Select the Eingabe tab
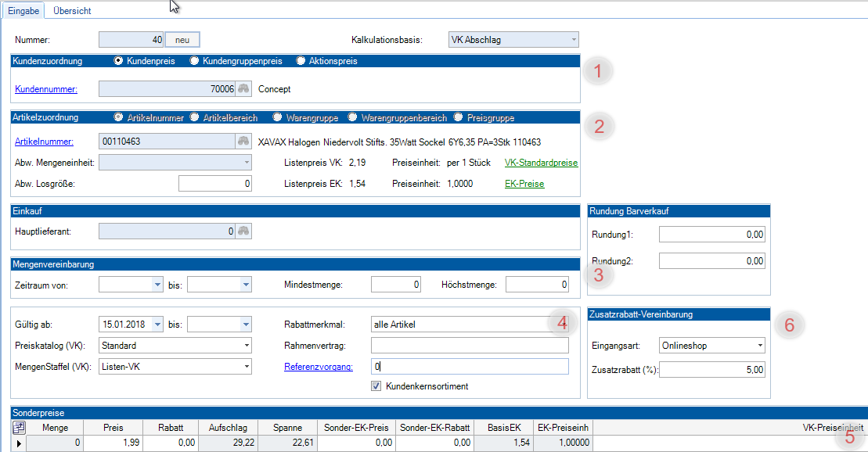This screenshot has width=868, height=452. tap(23, 11)
